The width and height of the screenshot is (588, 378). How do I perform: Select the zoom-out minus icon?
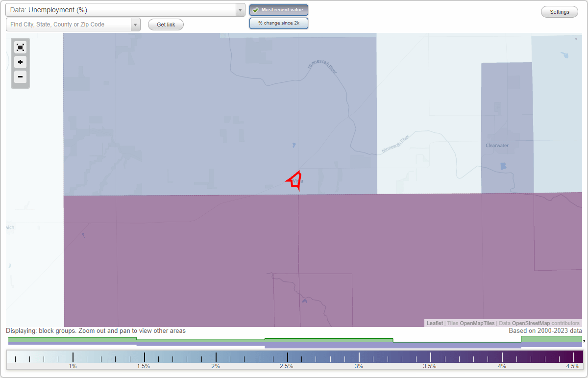click(x=20, y=77)
